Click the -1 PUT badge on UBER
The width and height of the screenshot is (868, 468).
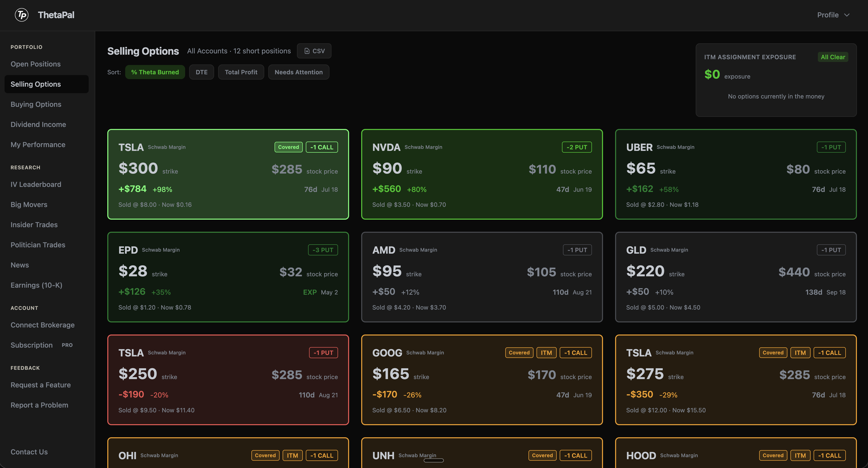tap(831, 147)
